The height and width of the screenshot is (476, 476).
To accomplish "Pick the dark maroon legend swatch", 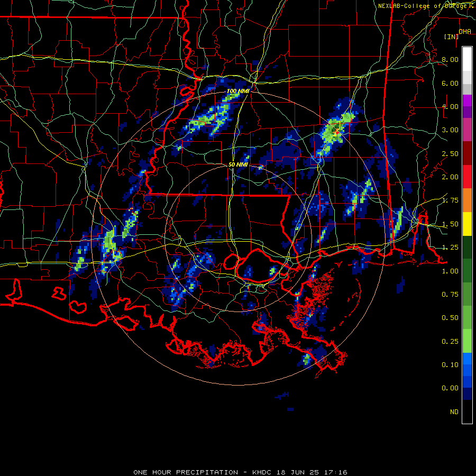I will pos(467,153).
